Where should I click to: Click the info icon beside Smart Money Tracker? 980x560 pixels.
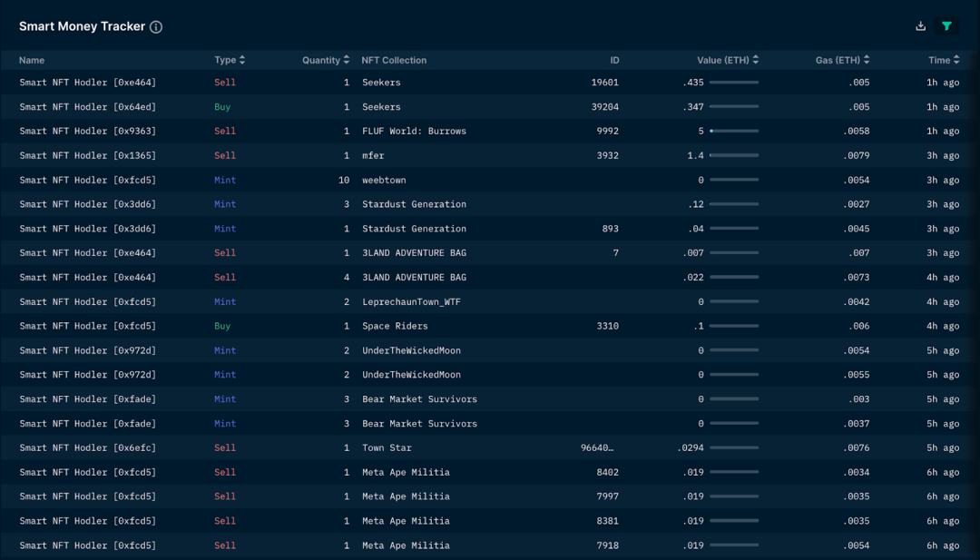click(x=156, y=27)
